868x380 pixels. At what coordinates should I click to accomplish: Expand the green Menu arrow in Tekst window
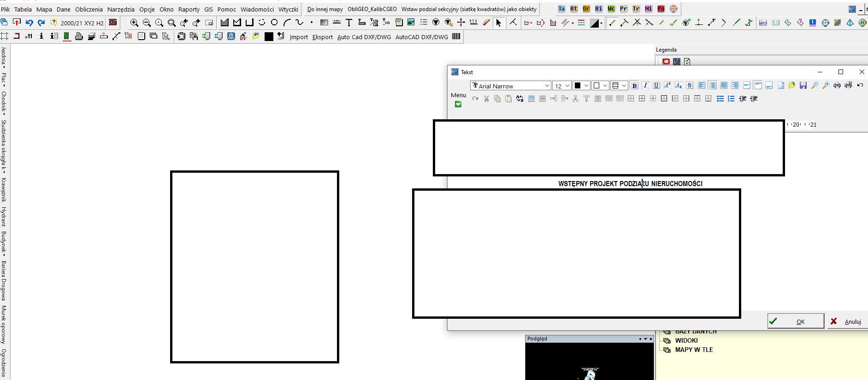tap(458, 105)
